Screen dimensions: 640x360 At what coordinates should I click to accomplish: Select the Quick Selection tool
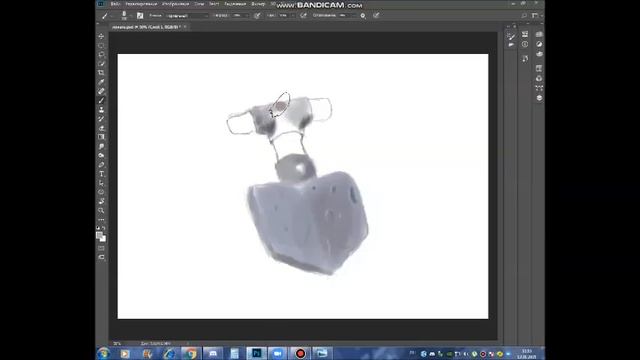coord(101,64)
